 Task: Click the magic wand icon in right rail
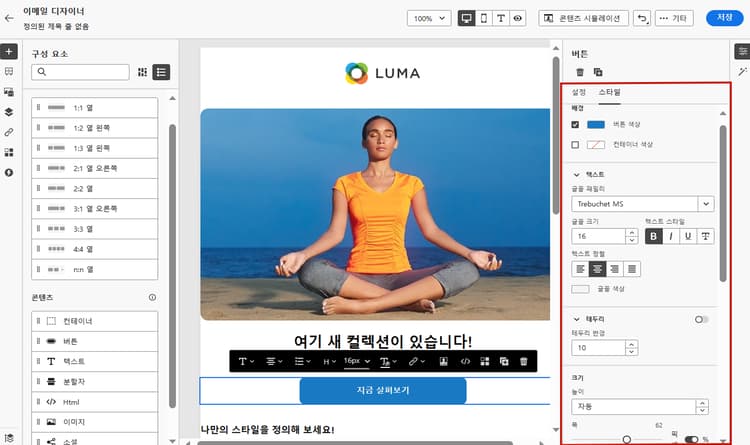[x=742, y=72]
